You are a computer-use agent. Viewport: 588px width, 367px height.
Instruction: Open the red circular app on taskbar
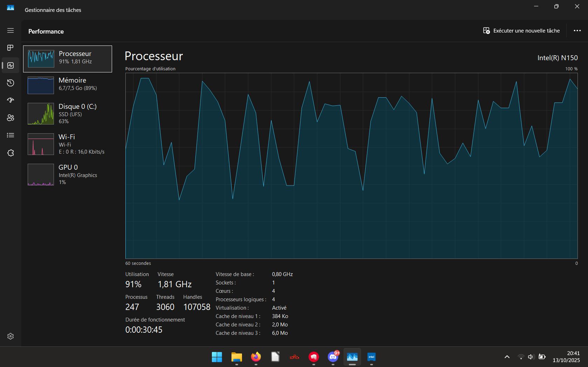coord(314,357)
